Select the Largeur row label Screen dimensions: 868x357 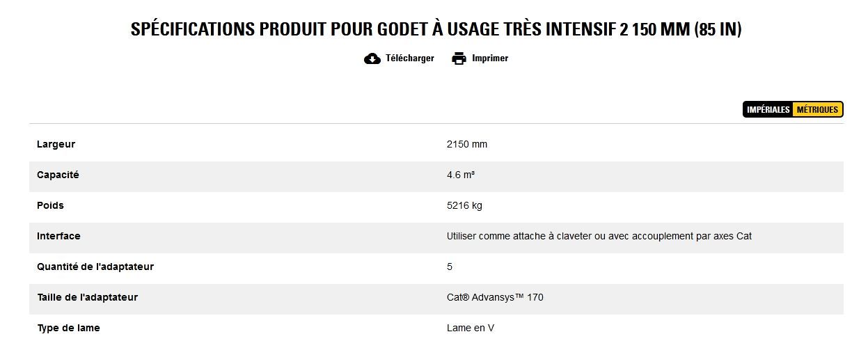click(x=56, y=145)
